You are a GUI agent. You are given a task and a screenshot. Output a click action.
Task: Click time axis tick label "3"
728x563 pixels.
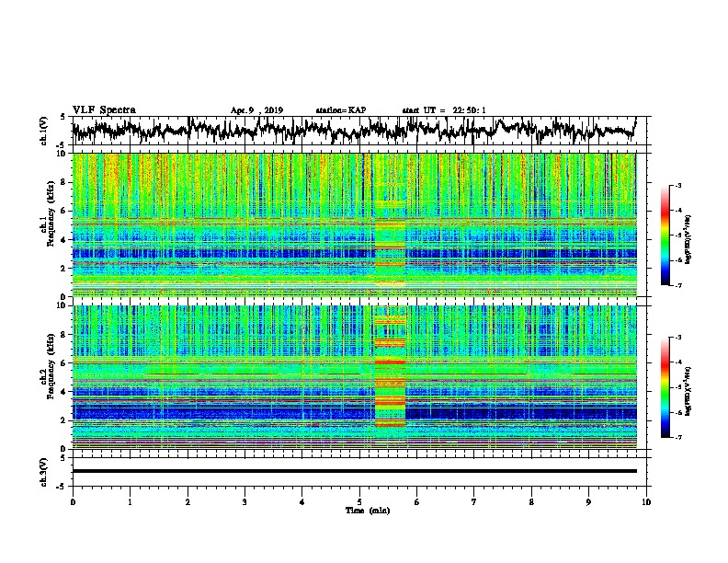pos(245,502)
